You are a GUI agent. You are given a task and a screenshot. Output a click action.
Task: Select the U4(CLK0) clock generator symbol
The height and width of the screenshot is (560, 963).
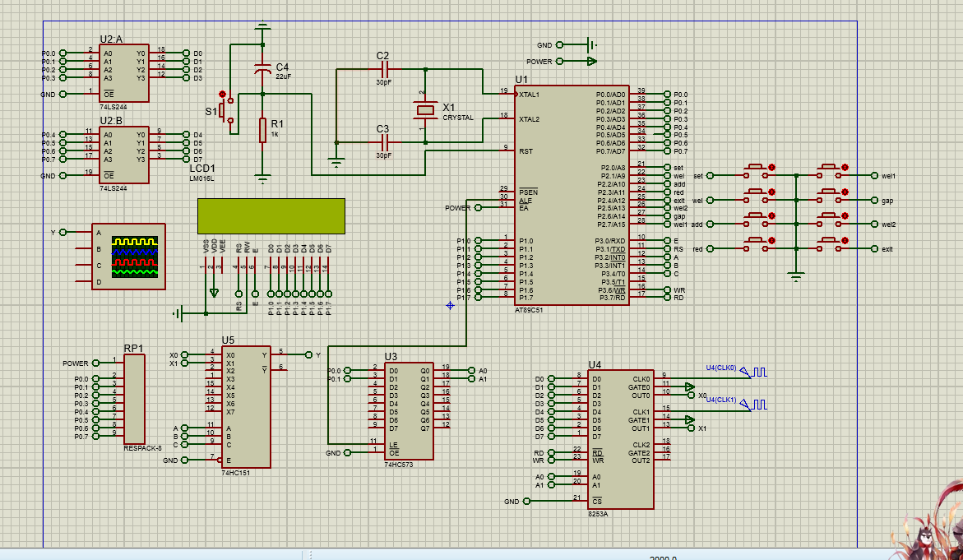coord(752,373)
